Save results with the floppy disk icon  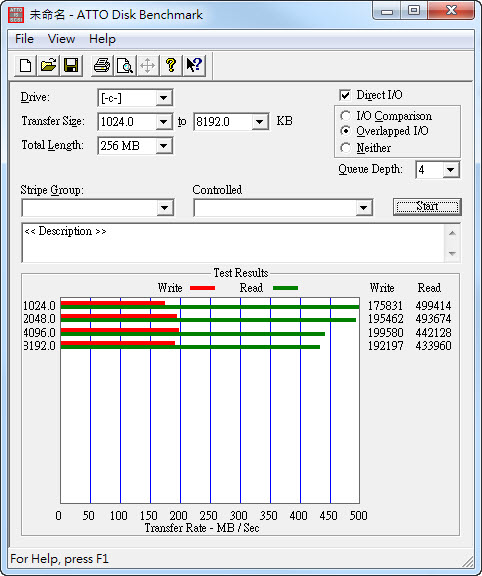(71, 66)
